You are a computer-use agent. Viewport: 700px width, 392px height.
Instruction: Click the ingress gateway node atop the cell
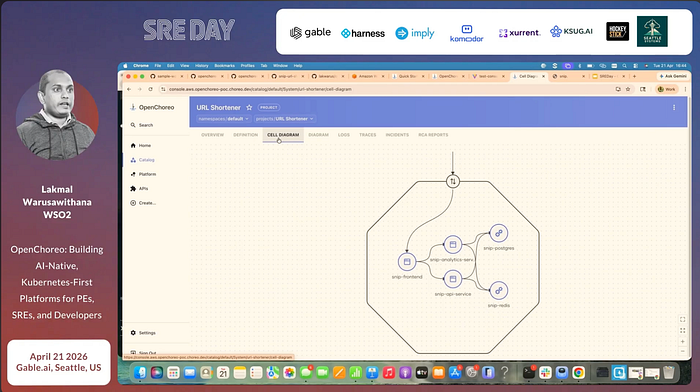coord(453,181)
